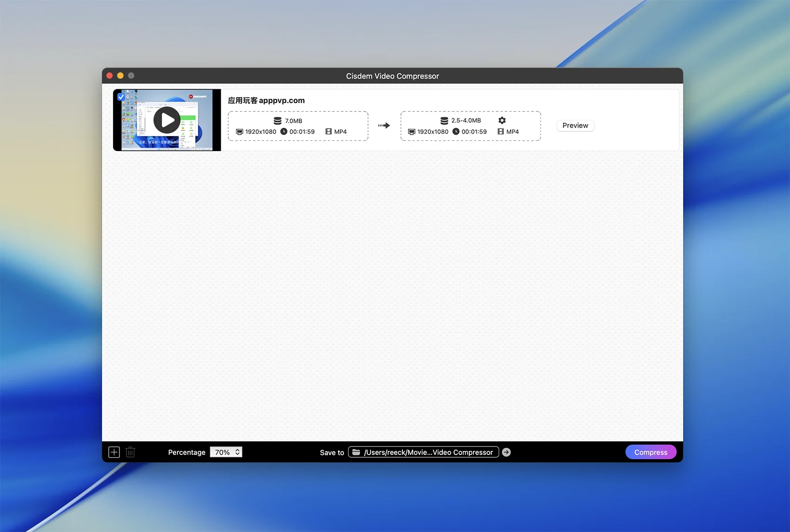Minimize the Cisdem Video Compressor window

(120, 76)
